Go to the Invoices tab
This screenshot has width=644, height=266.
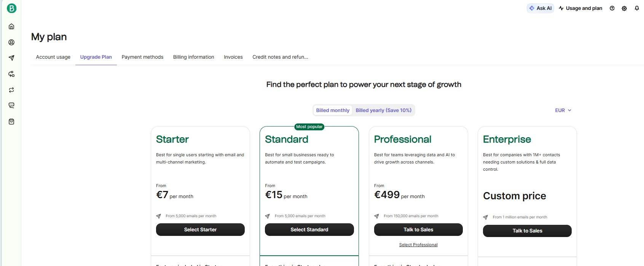[233, 57]
